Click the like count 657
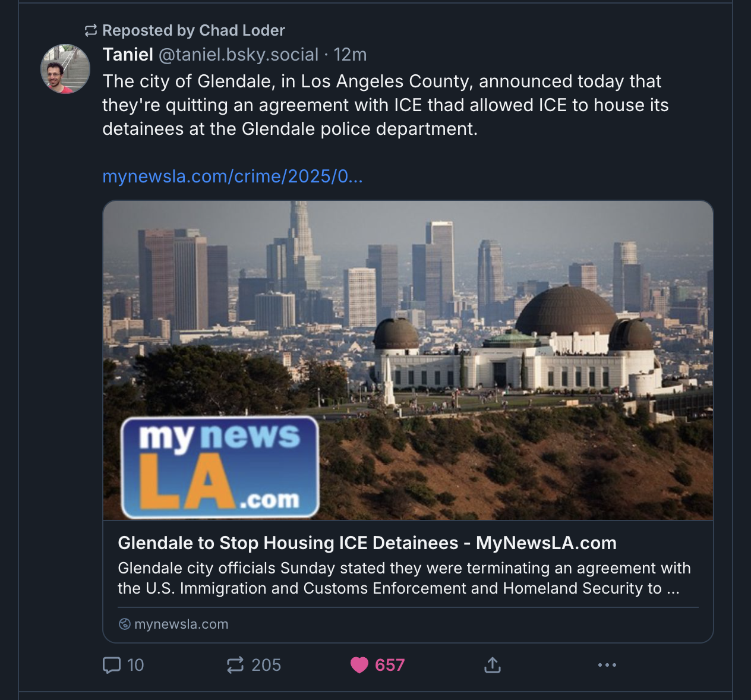This screenshot has width=751, height=700. 390,665
